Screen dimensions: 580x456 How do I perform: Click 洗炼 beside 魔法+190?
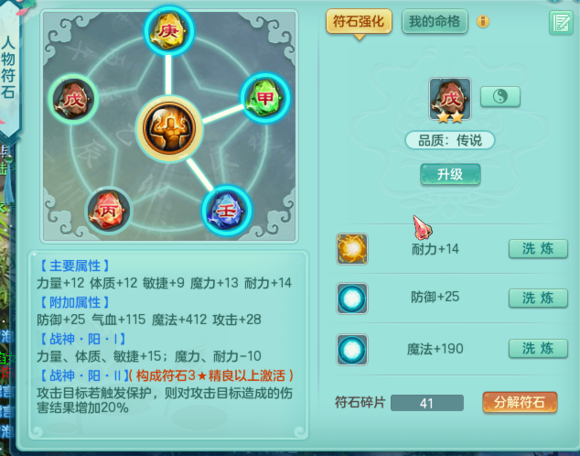[538, 348]
